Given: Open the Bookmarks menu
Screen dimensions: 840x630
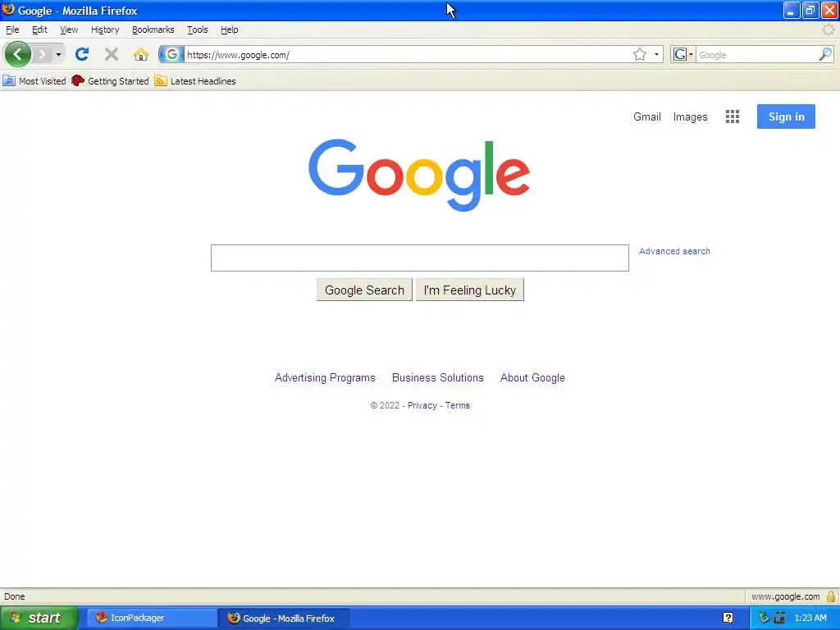Looking at the screenshot, I should coord(153,30).
